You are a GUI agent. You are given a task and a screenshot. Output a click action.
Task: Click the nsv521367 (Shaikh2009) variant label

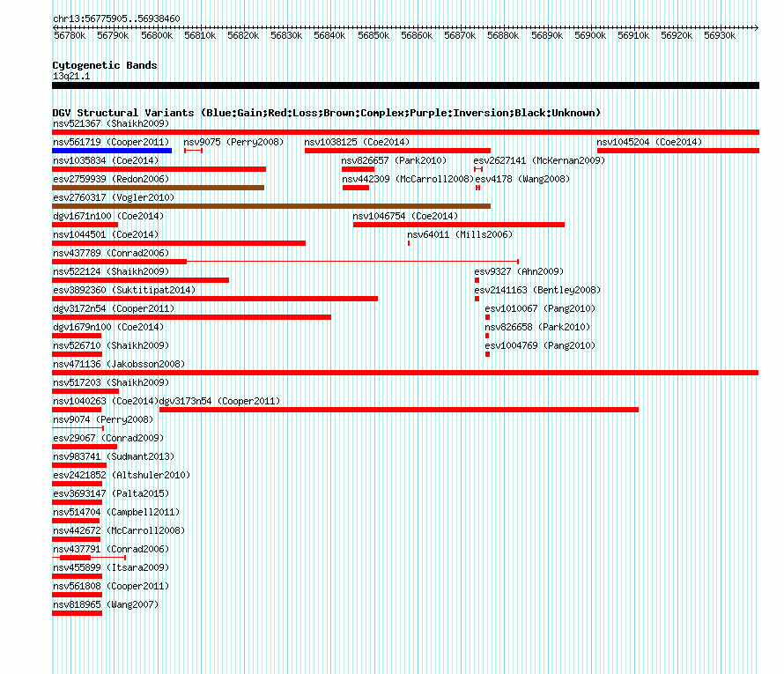coord(111,123)
